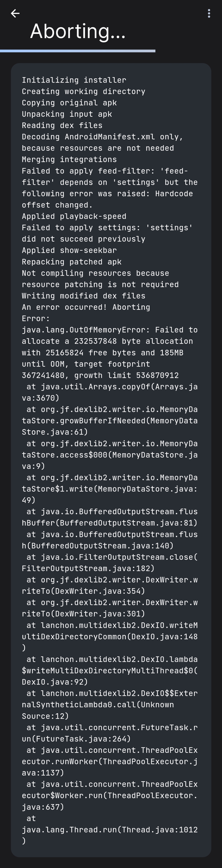Click the back arrow to exit installer
The width and height of the screenshot is (222, 868).
(x=15, y=14)
